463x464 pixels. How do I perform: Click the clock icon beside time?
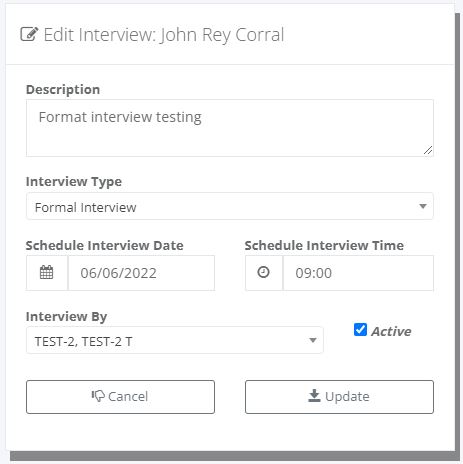263,272
